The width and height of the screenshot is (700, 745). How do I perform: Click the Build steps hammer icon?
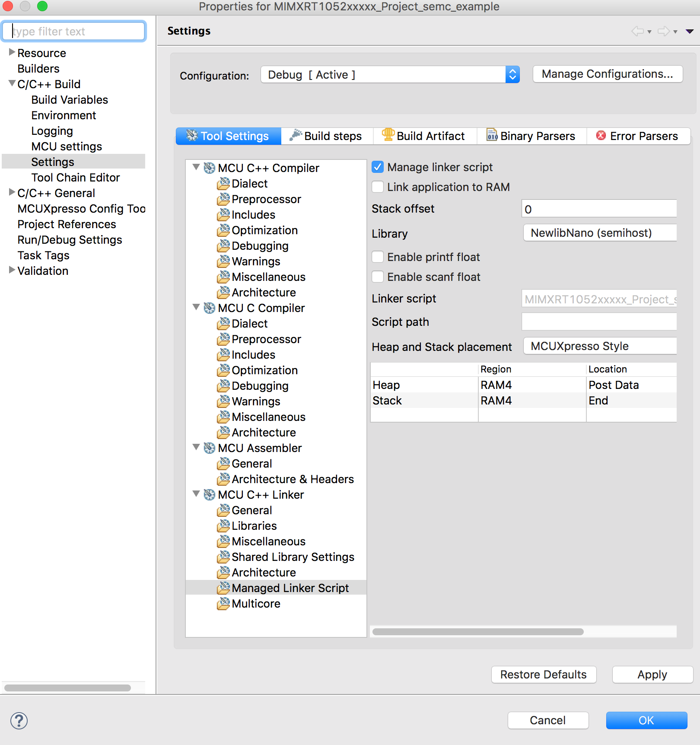click(296, 135)
